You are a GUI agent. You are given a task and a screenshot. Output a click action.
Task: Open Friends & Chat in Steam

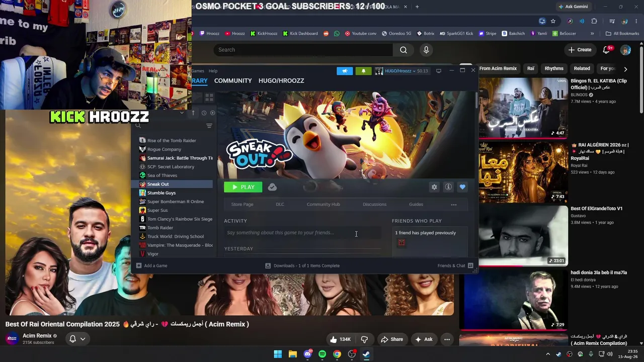coord(455,265)
